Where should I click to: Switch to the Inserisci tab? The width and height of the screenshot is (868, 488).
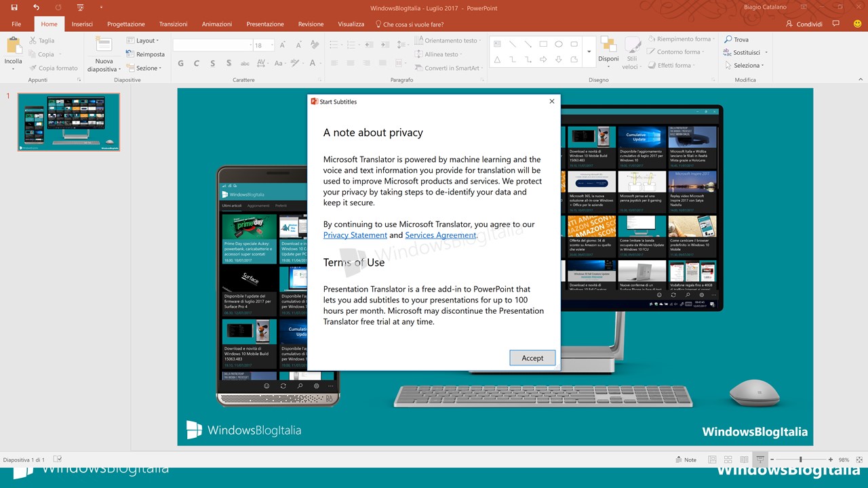(x=82, y=24)
